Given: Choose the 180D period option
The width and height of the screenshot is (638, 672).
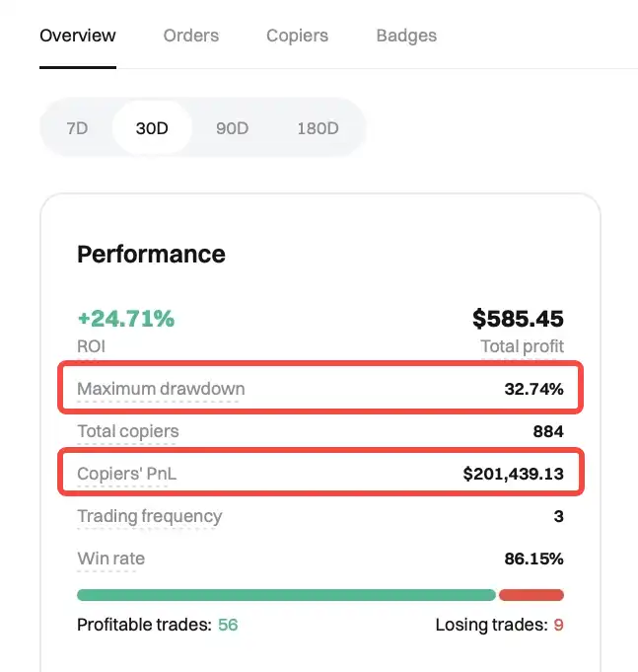Looking at the screenshot, I should [318, 128].
